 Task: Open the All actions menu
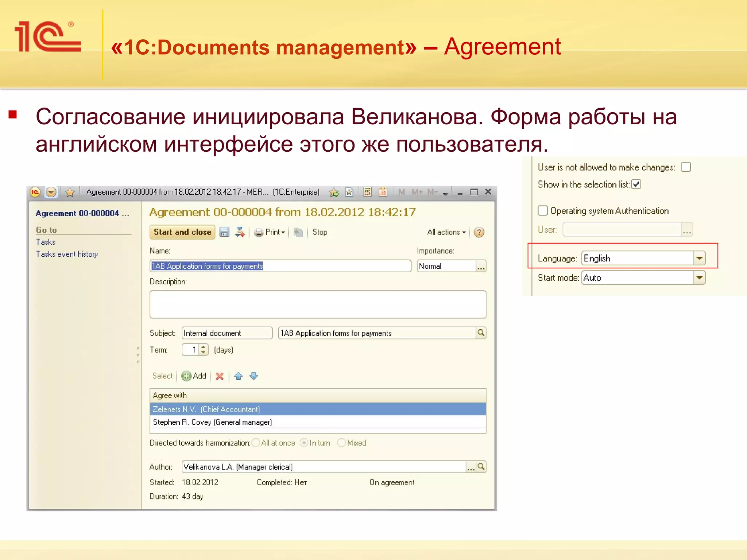pos(446,232)
